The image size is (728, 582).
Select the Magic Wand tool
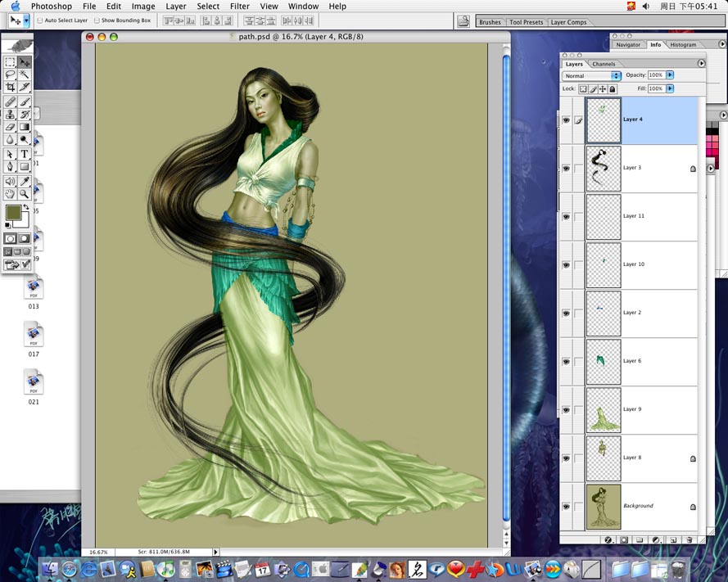coord(25,74)
